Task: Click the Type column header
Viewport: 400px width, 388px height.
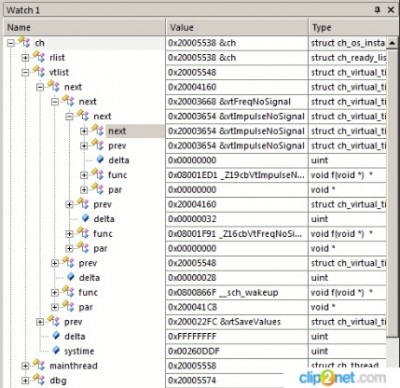Action: click(353, 27)
